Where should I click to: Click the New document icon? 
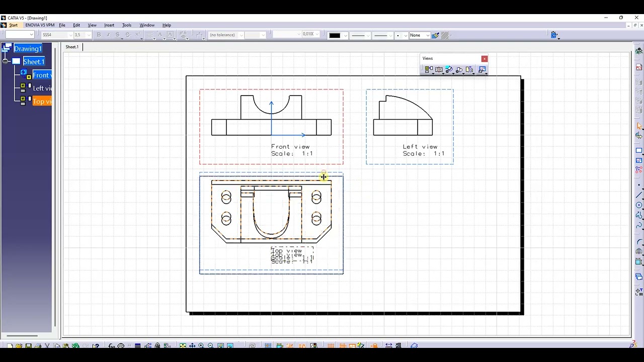point(10,346)
